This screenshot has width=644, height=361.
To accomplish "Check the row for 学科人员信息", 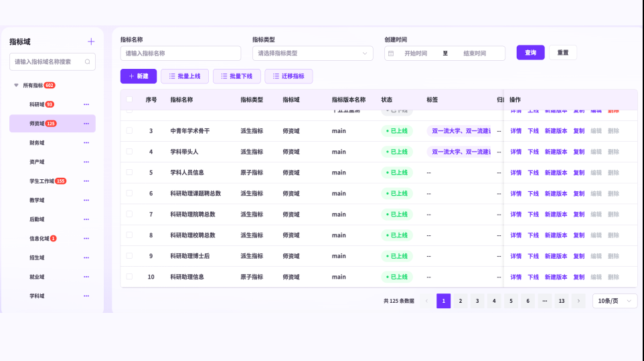I will (129, 172).
